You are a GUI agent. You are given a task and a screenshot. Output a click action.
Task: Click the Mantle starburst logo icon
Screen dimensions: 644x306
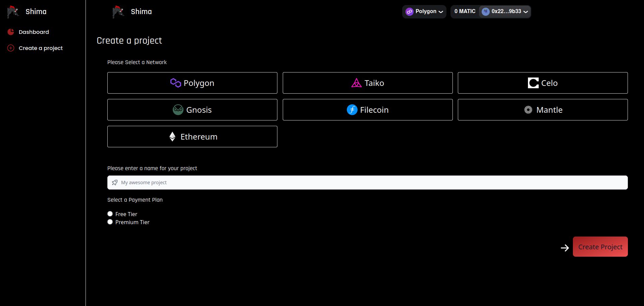(x=528, y=110)
